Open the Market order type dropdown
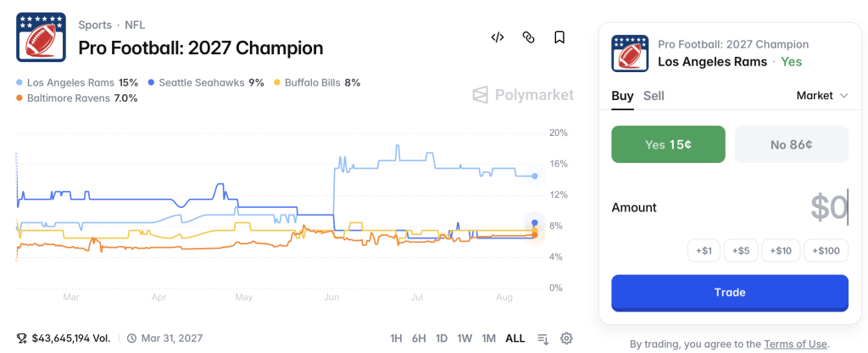The height and width of the screenshot is (353, 868). (x=822, y=95)
